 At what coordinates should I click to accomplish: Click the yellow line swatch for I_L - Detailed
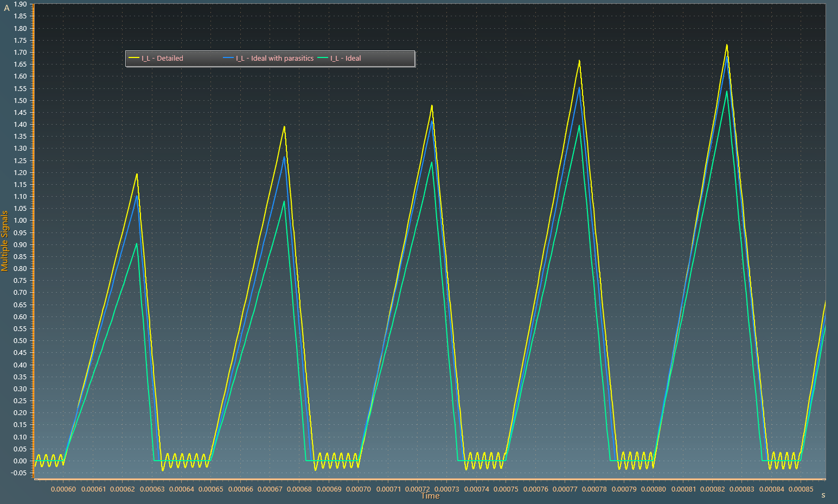pos(134,58)
